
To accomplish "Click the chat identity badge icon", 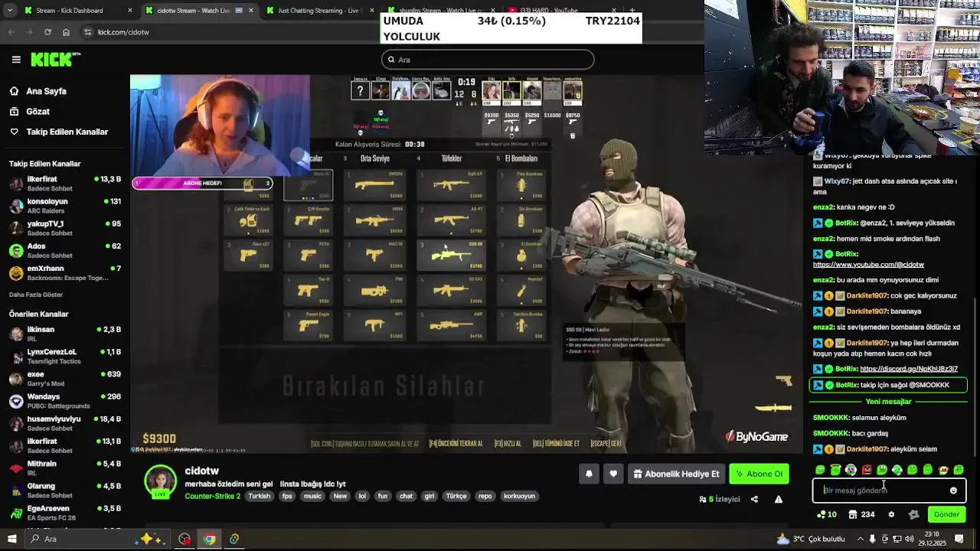I will click(913, 514).
